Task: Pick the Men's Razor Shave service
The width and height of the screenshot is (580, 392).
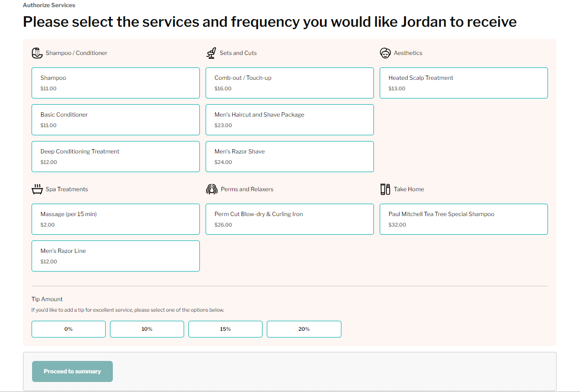Action: tap(290, 157)
